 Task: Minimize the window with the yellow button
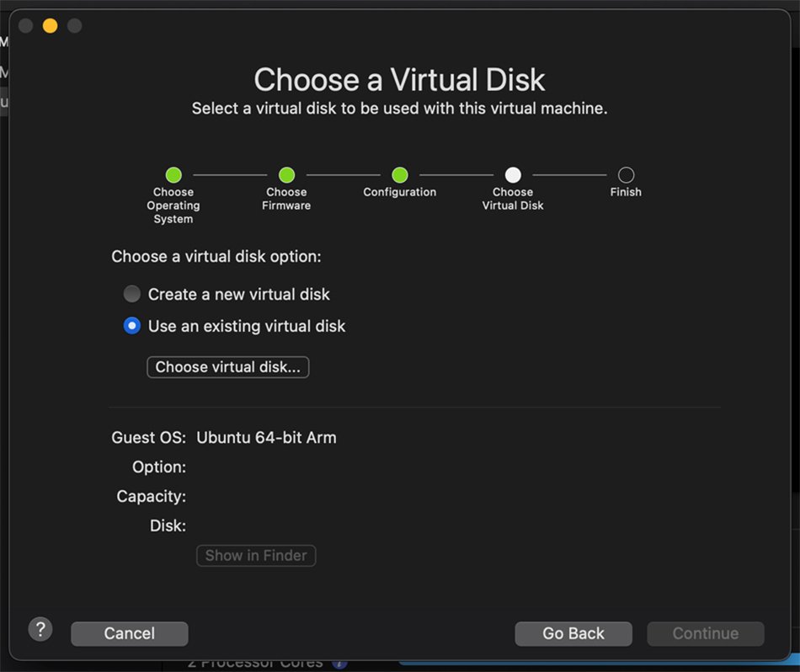click(51, 26)
